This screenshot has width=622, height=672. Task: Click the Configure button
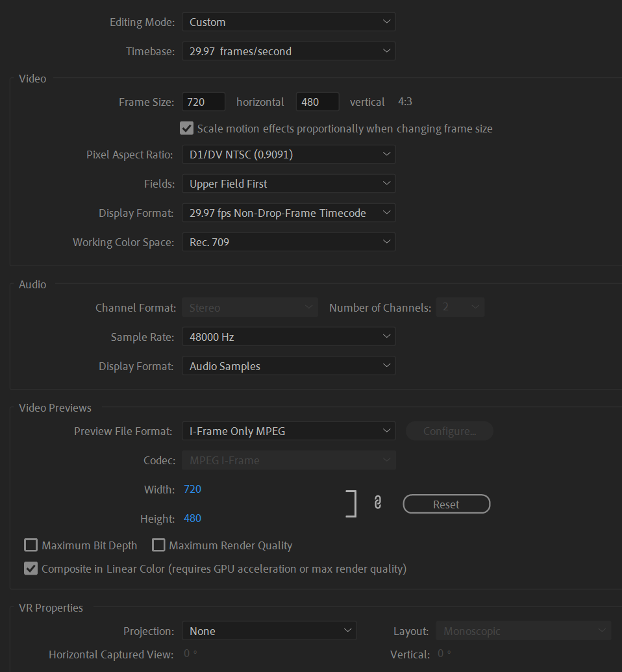pyautogui.click(x=449, y=430)
